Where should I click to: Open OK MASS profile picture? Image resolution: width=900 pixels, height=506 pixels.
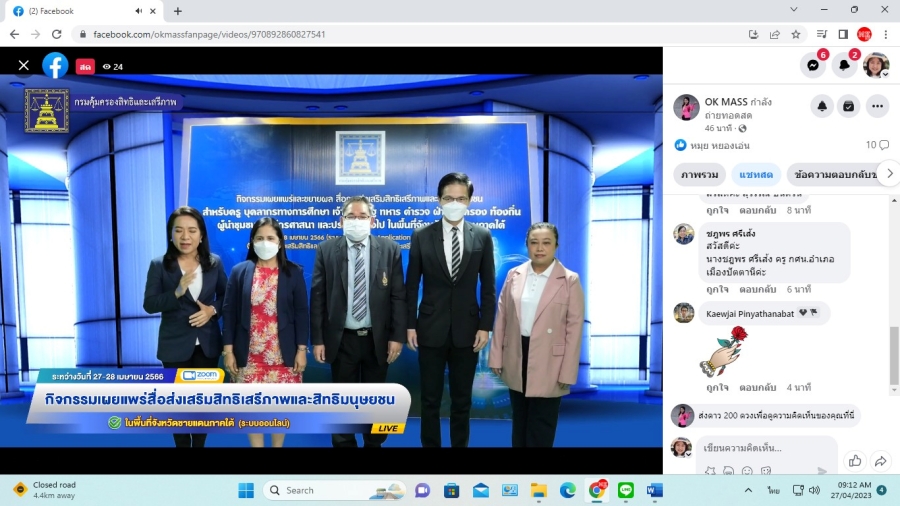pyautogui.click(x=686, y=107)
